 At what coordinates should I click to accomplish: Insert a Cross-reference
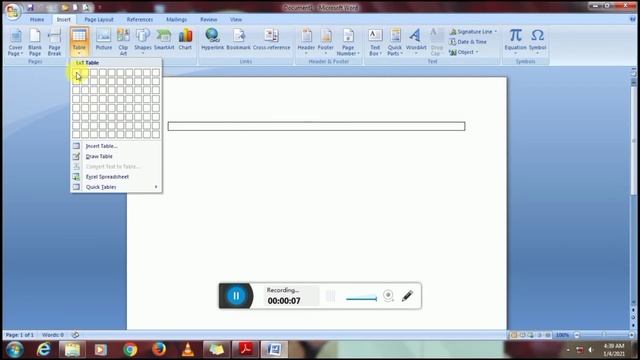[271, 40]
